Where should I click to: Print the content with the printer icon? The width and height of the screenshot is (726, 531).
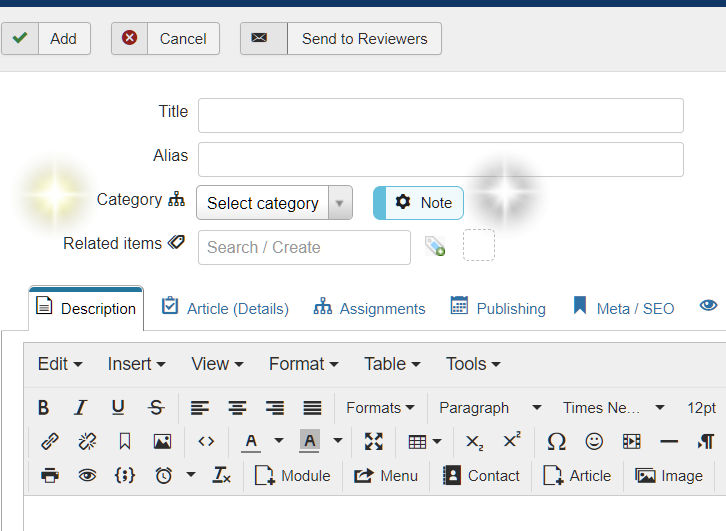coord(50,475)
